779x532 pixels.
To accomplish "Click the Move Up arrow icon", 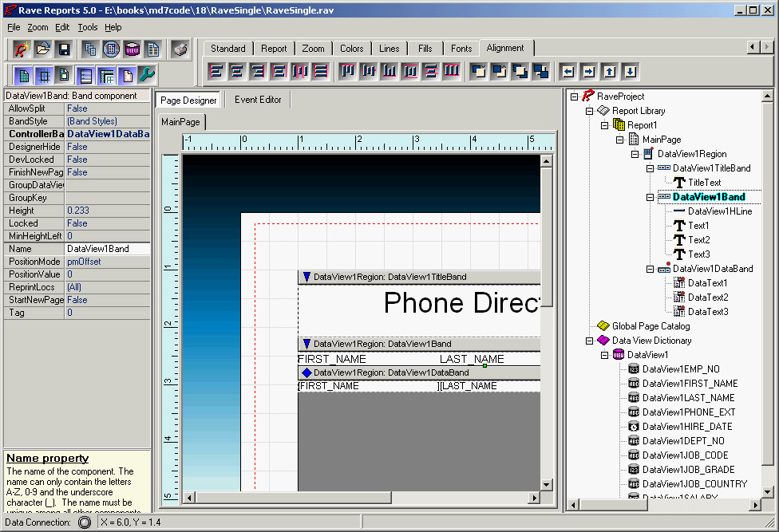I will tap(610, 71).
